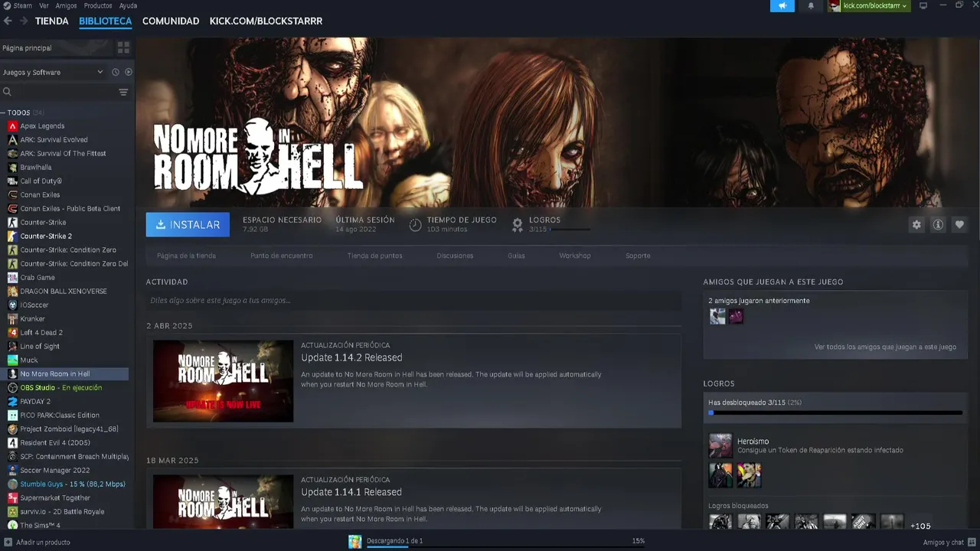Click Añadir un producto
This screenshot has height=551, width=980.
43,542
